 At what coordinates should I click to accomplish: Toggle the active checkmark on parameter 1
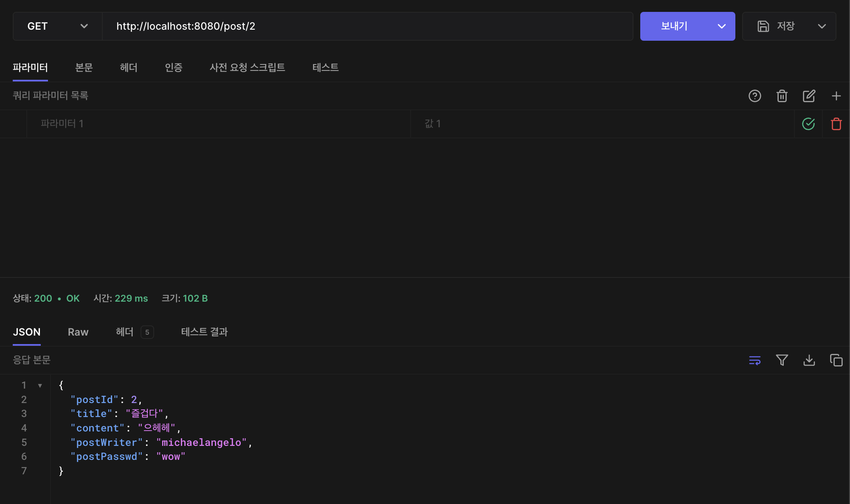[808, 124]
